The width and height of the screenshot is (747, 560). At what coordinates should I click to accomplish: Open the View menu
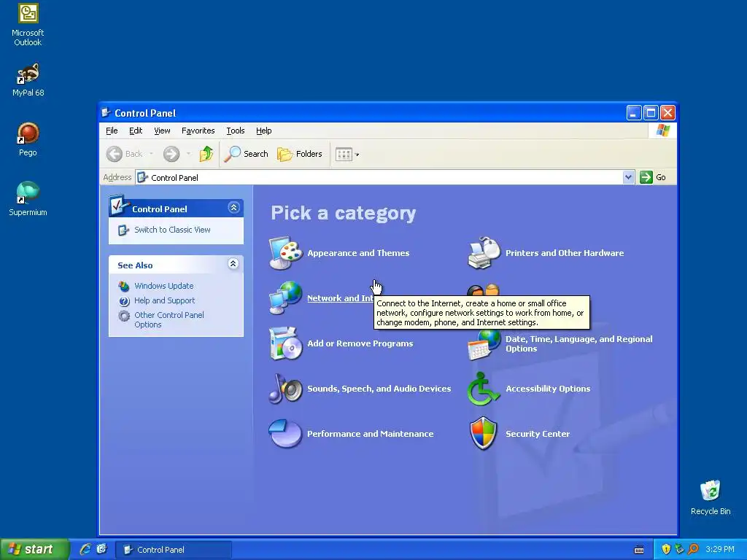click(162, 131)
